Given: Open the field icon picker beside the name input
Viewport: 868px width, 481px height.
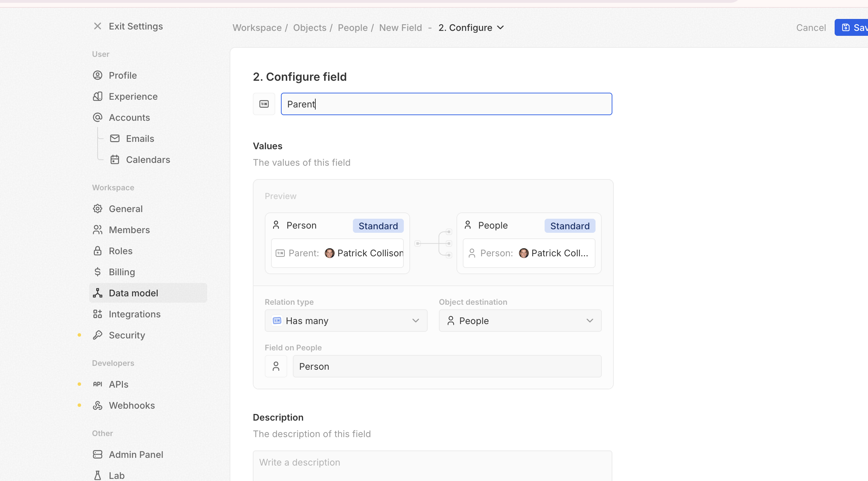Looking at the screenshot, I should pyautogui.click(x=264, y=104).
